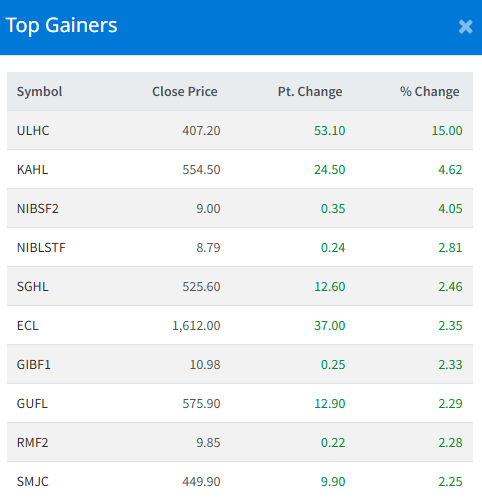The image size is (482, 498).
Task: Click GUFL's close price 575.90
Action: point(201,403)
